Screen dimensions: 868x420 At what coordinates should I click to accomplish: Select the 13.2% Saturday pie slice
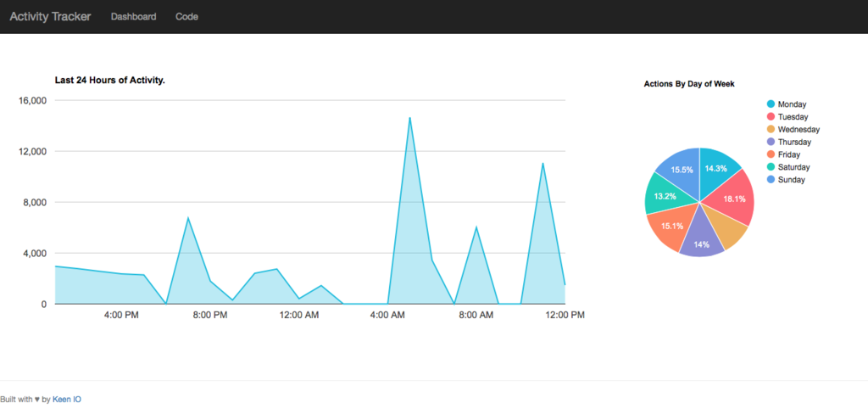click(x=665, y=196)
